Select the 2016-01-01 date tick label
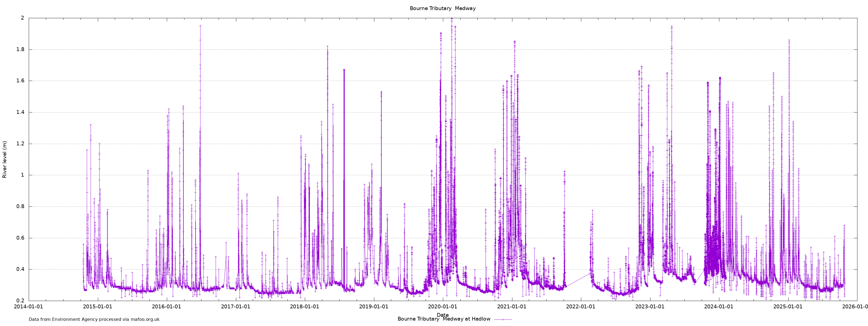The width and height of the screenshot is (868, 326). 167,307
